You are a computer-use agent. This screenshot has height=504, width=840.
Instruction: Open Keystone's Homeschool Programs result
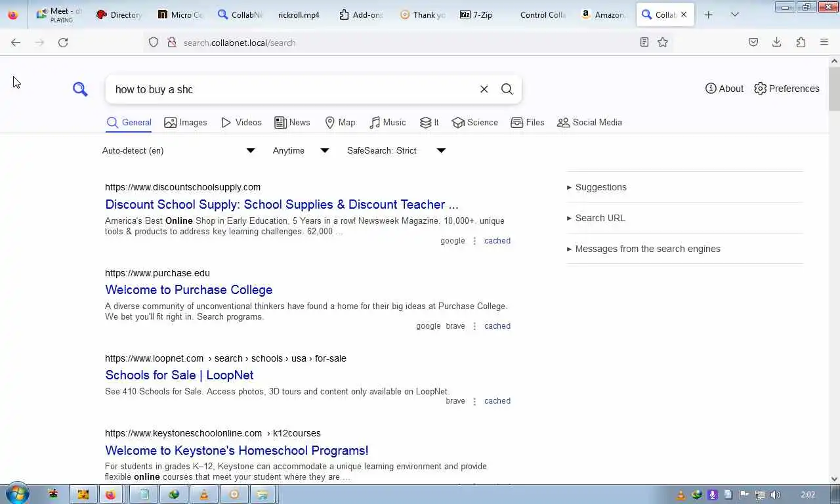point(236,450)
